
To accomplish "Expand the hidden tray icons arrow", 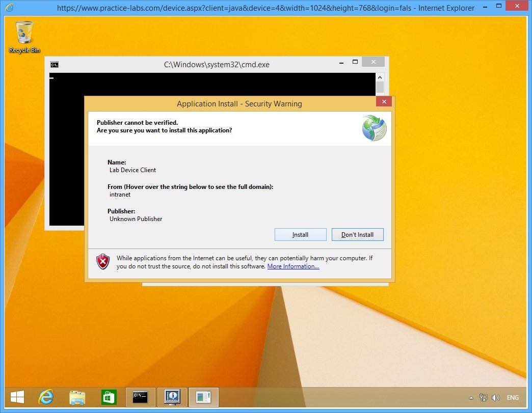I will coord(471,398).
